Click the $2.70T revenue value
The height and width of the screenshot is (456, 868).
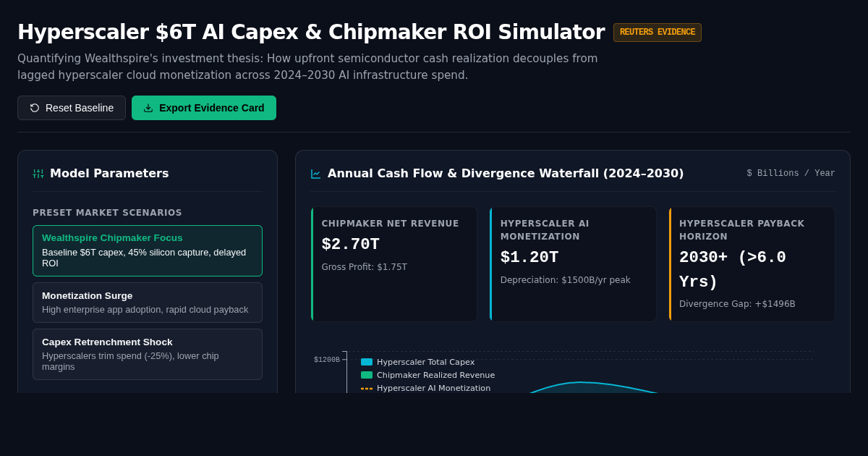351,245
